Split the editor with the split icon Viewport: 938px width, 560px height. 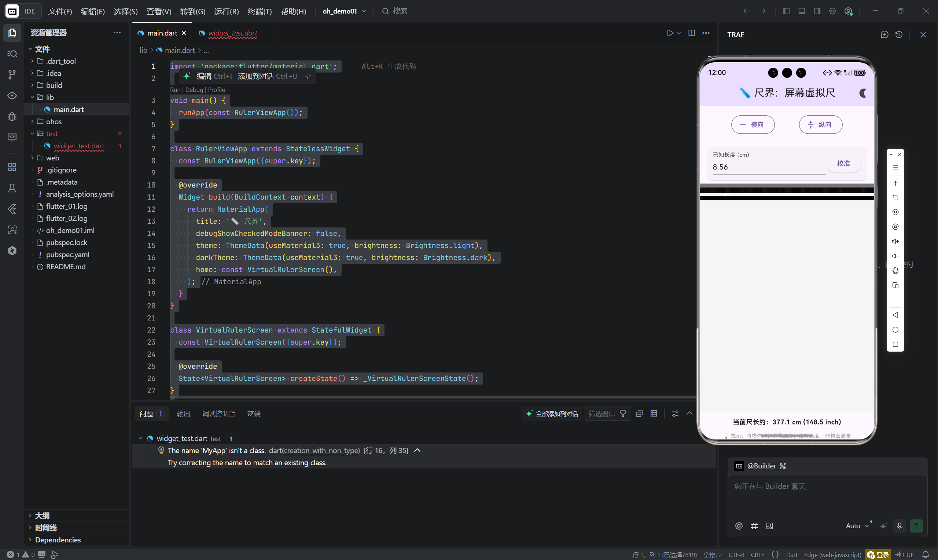pos(691,33)
